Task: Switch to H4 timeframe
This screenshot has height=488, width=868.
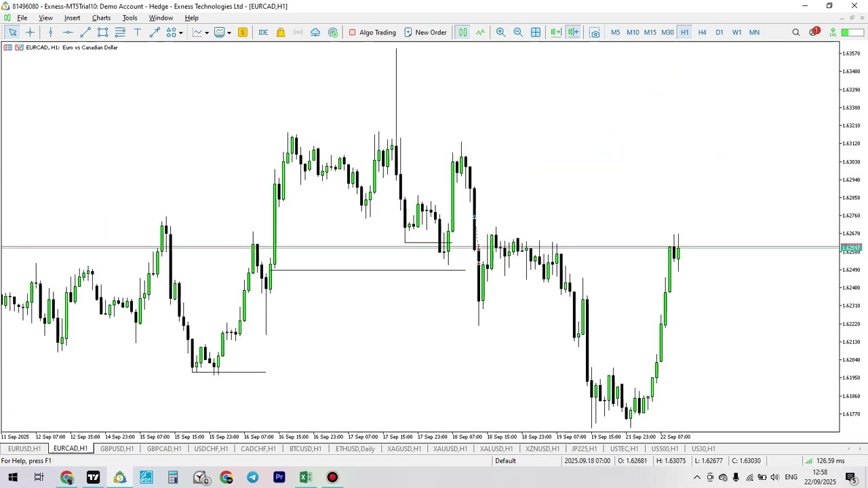Action: point(703,33)
